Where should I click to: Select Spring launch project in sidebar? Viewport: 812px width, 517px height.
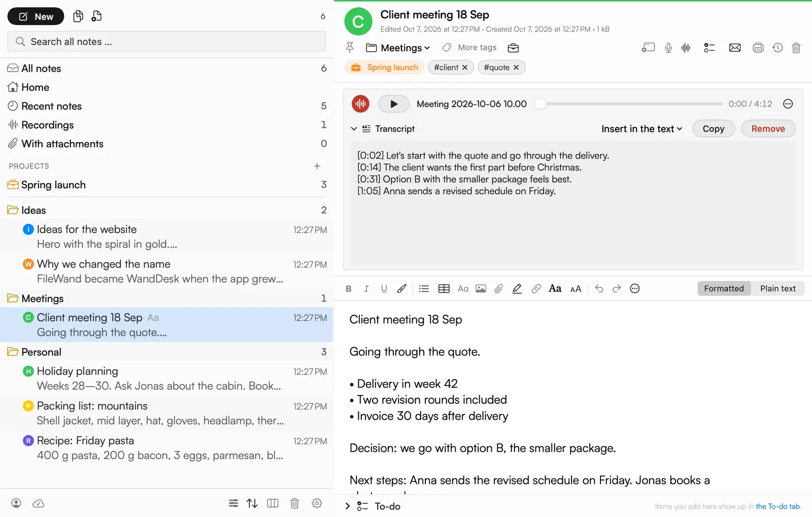166,185
